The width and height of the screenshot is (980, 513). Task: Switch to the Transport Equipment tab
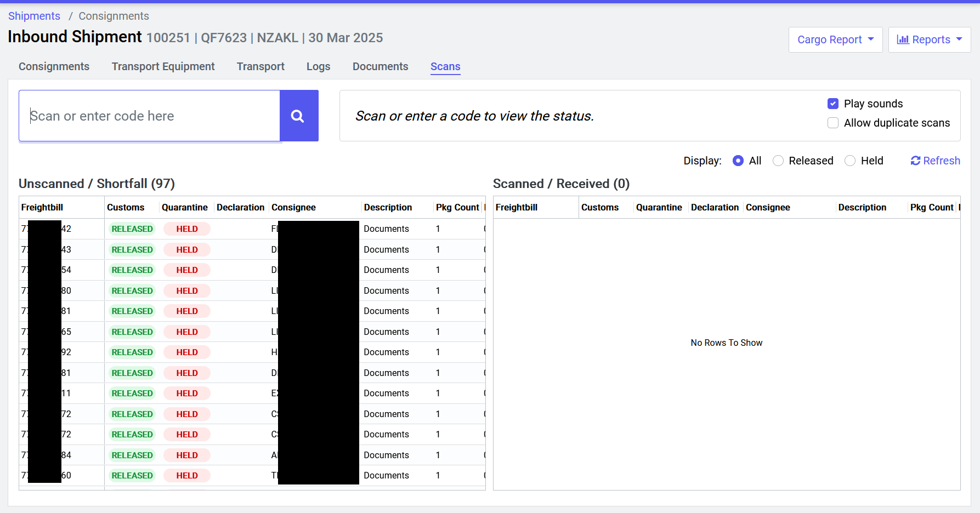(163, 66)
